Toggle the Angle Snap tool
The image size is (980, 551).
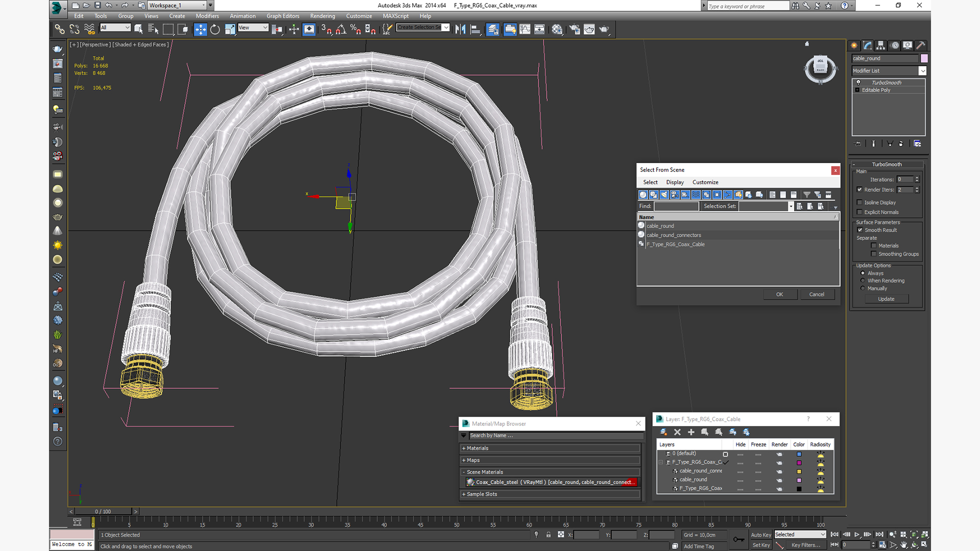pyautogui.click(x=341, y=30)
